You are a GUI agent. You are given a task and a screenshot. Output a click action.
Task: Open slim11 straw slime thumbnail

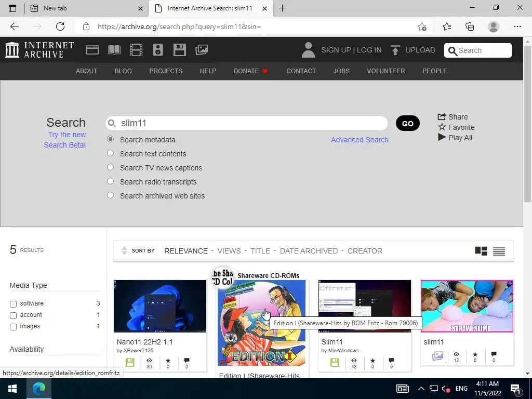467,306
